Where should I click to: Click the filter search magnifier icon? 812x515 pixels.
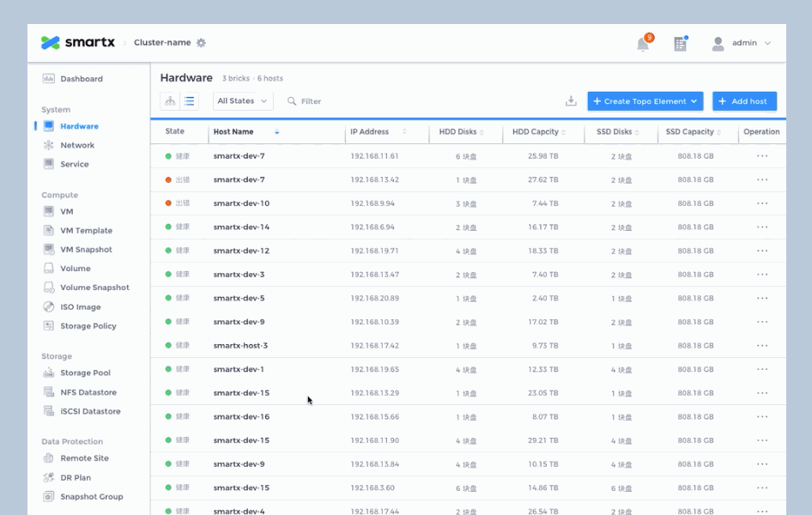292,101
